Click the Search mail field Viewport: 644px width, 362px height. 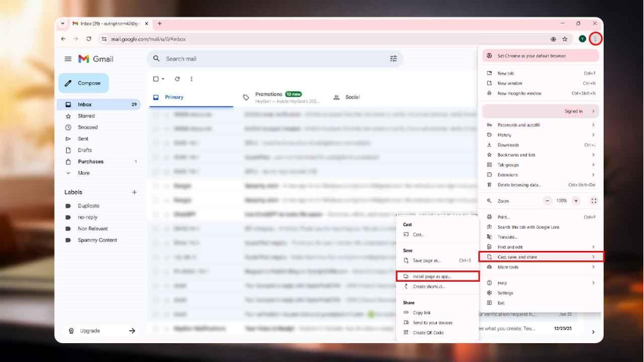coord(275,59)
